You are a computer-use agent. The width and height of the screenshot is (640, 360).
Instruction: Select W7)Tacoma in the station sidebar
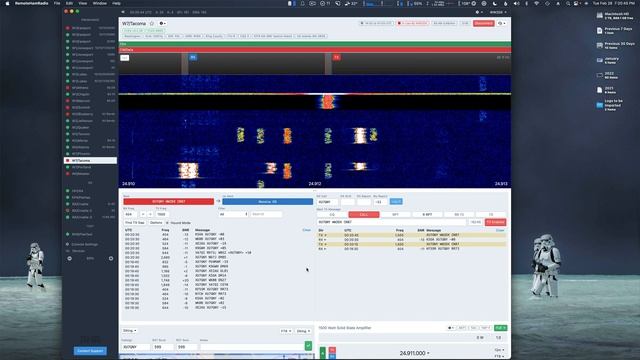coord(90,160)
